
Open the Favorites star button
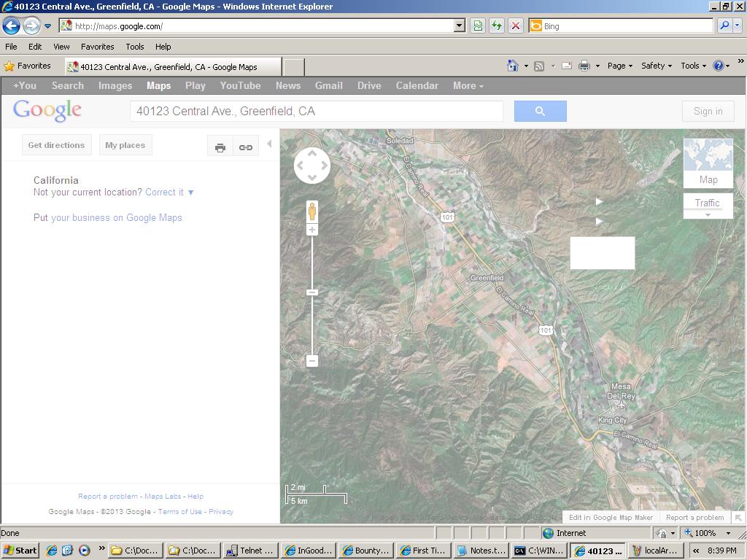click(27, 66)
